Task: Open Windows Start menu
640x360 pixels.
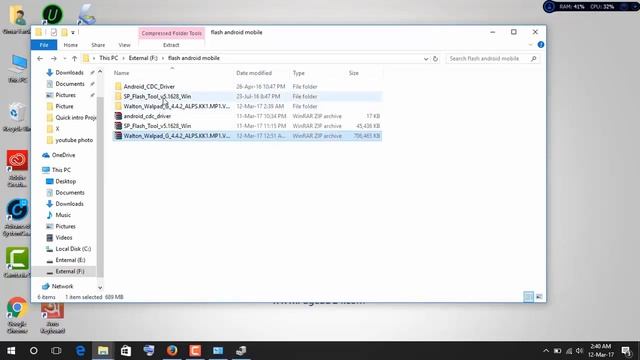Action: click(11, 351)
